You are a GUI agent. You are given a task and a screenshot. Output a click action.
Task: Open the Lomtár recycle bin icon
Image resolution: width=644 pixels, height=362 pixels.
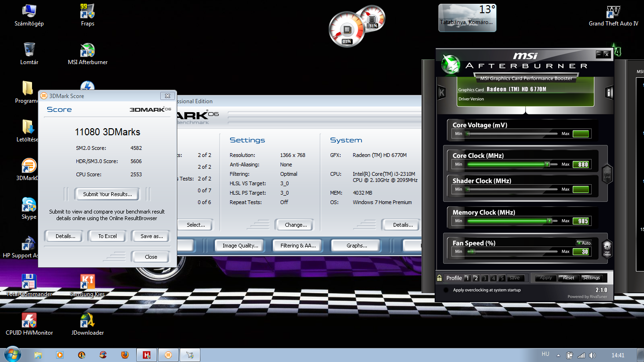click(x=29, y=54)
